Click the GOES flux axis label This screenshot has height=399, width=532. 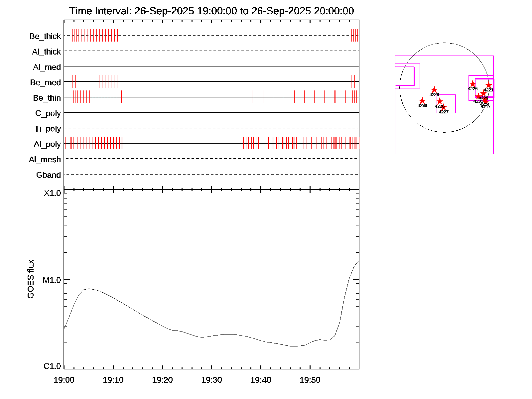31,279
